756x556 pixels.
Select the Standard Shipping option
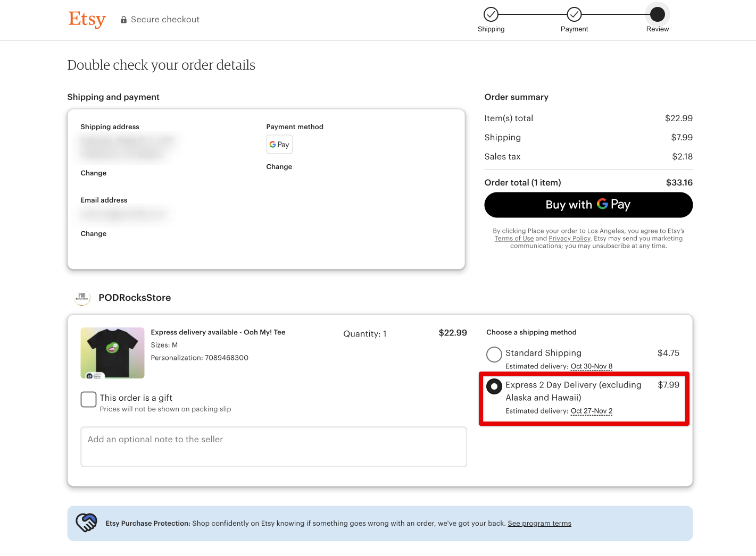tap(494, 354)
